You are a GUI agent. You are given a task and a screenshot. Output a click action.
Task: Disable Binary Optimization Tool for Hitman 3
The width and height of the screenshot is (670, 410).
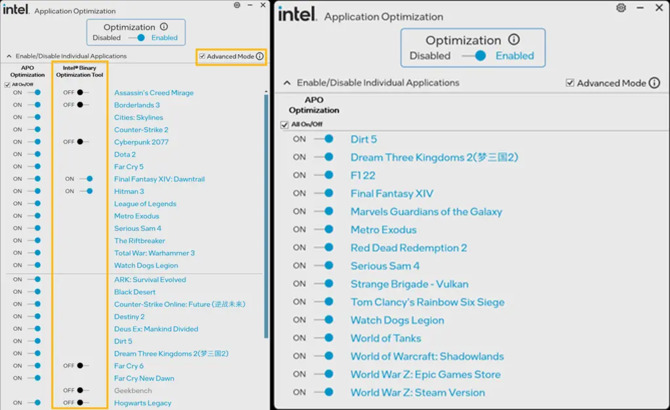[x=86, y=191]
